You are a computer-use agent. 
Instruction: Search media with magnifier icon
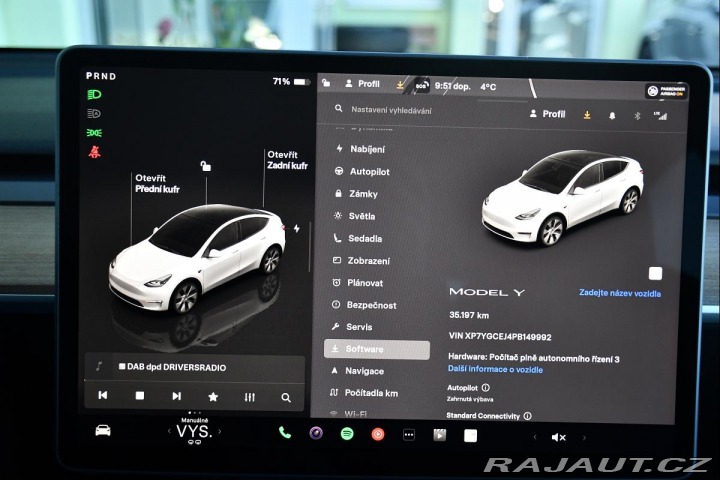pos(286,398)
